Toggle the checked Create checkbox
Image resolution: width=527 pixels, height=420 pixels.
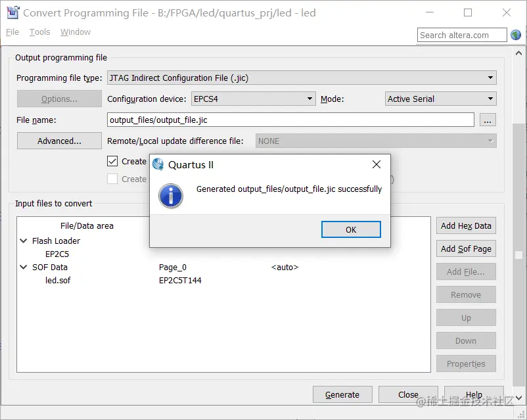(112, 161)
